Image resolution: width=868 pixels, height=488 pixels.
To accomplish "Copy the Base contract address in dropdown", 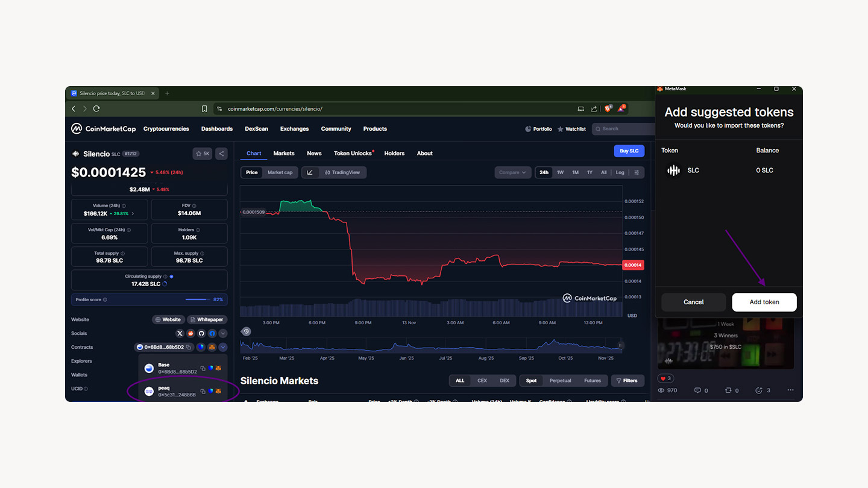I will [203, 368].
